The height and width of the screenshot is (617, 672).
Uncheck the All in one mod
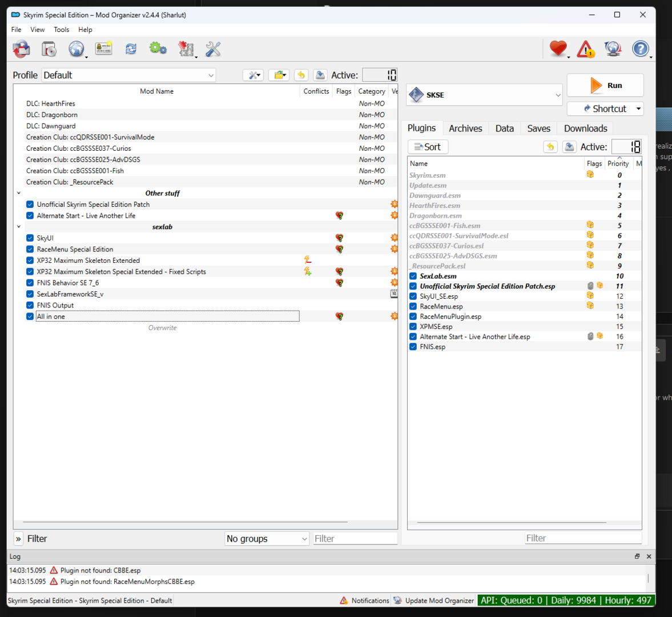[30, 316]
